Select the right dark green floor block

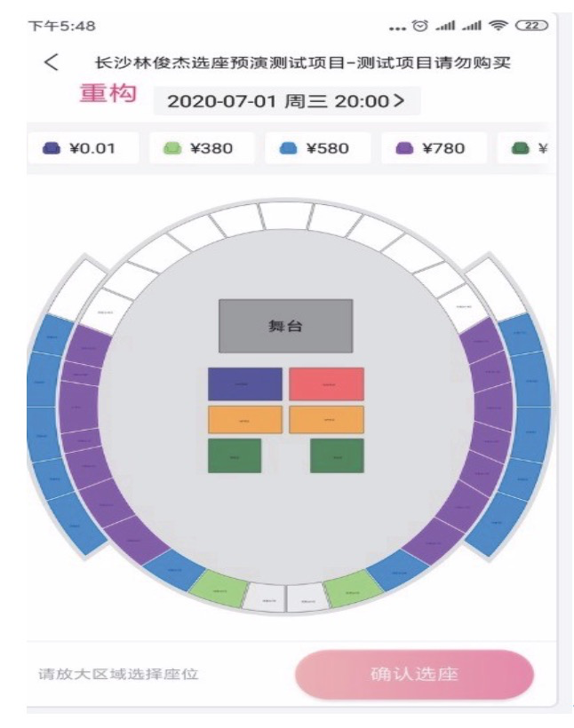337,455
